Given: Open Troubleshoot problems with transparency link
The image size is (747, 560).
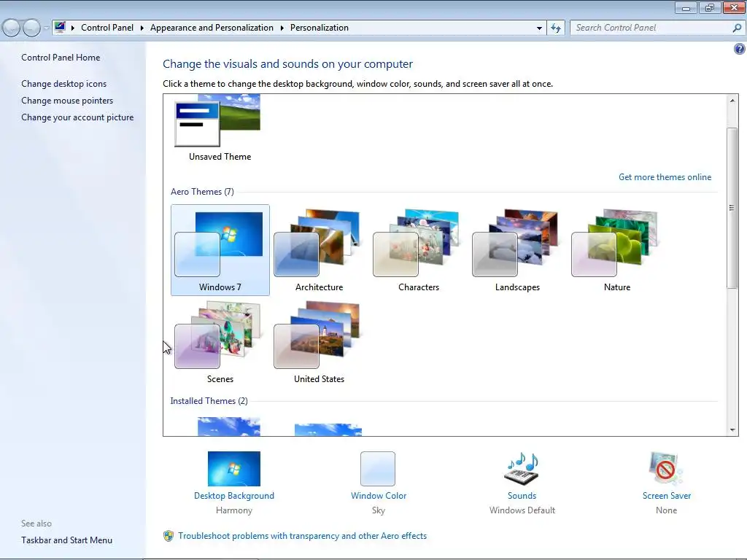Looking at the screenshot, I should pyautogui.click(x=303, y=536).
